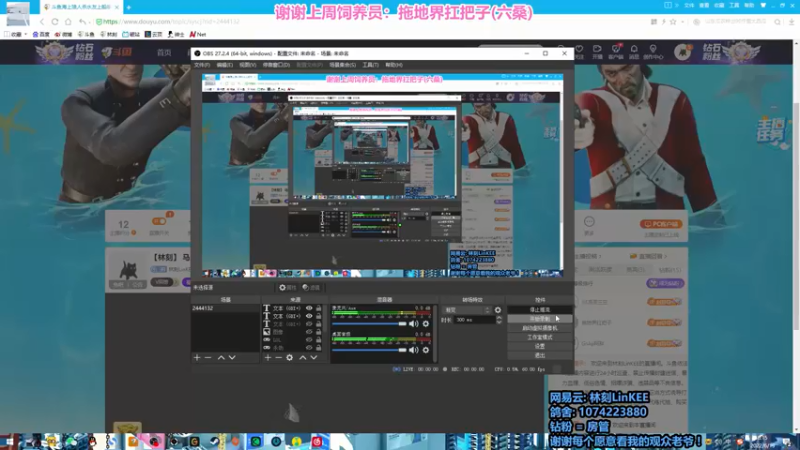Image resolution: width=800 pixels, height=450 pixels.
Task: Open the OBS 视图(V) menu
Action: [x=247, y=65]
